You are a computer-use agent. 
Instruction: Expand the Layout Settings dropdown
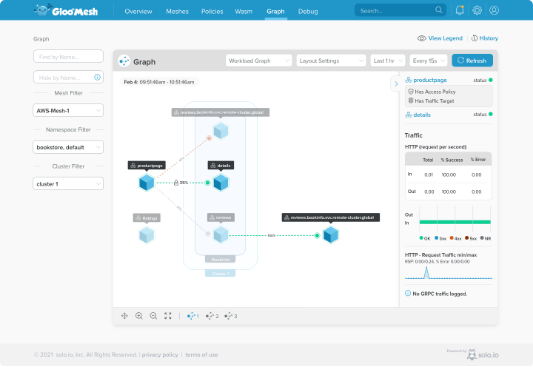pyautogui.click(x=331, y=61)
